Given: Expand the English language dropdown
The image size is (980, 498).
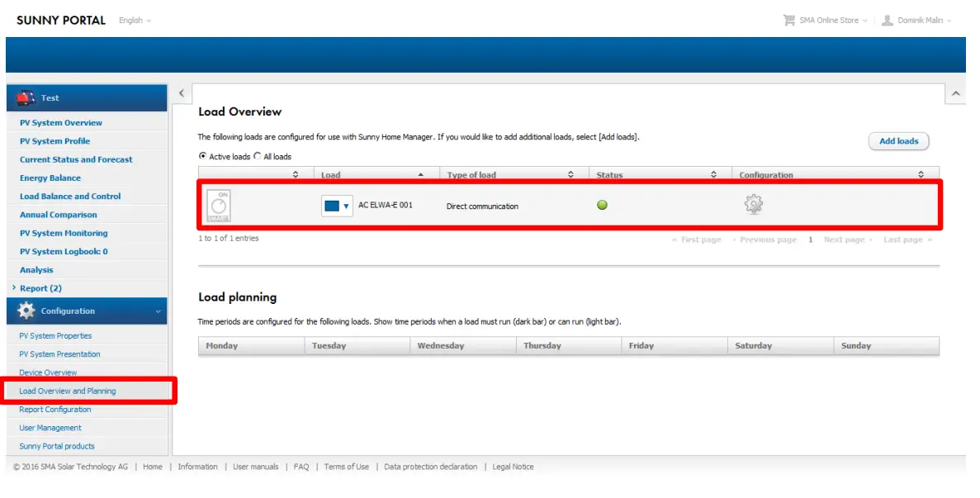Looking at the screenshot, I should point(134,20).
